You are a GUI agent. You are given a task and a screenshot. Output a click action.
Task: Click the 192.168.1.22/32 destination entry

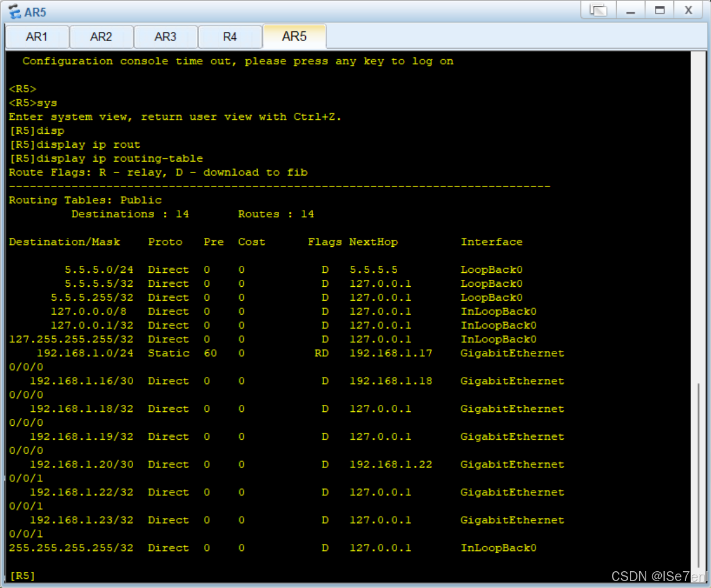click(82, 492)
